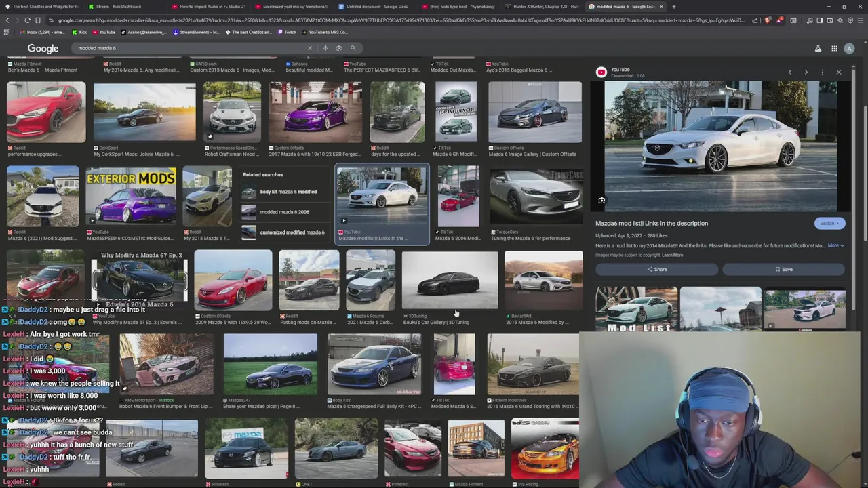Screen dimensions: 868x488
Task: Switch to Hunter X Hunter Chapter 128 tab
Action: pos(540,7)
